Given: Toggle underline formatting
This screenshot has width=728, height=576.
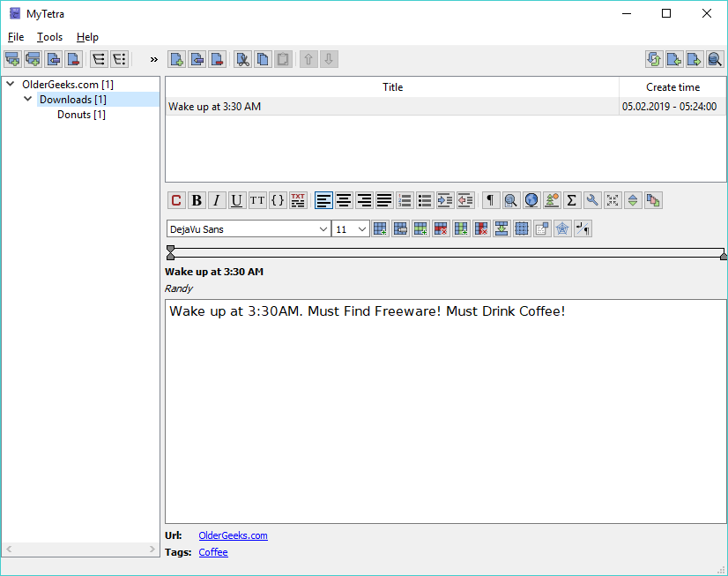Looking at the screenshot, I should (x=237, y=200).
